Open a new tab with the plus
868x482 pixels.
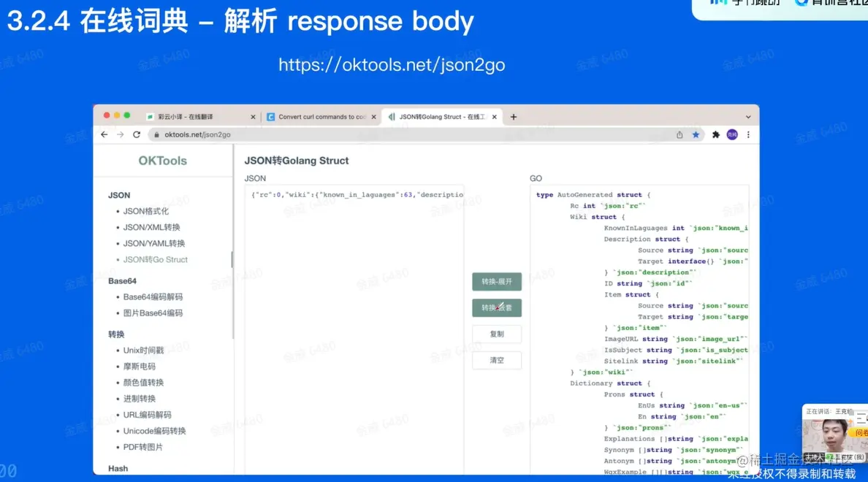tap(514, 117)
